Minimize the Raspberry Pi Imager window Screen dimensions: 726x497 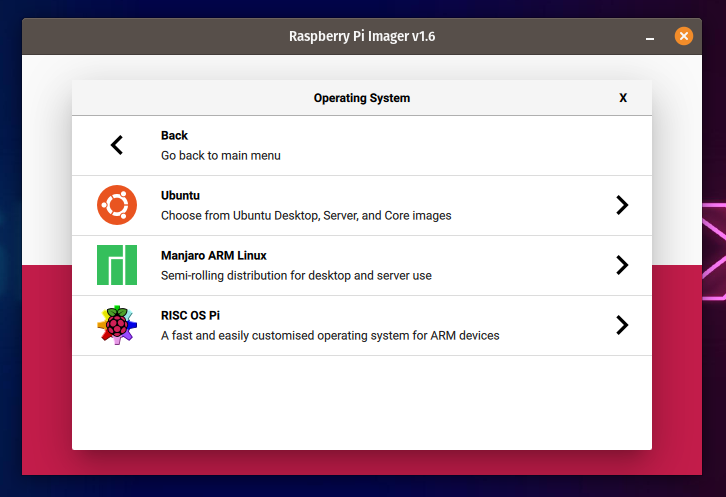(650, 39)
